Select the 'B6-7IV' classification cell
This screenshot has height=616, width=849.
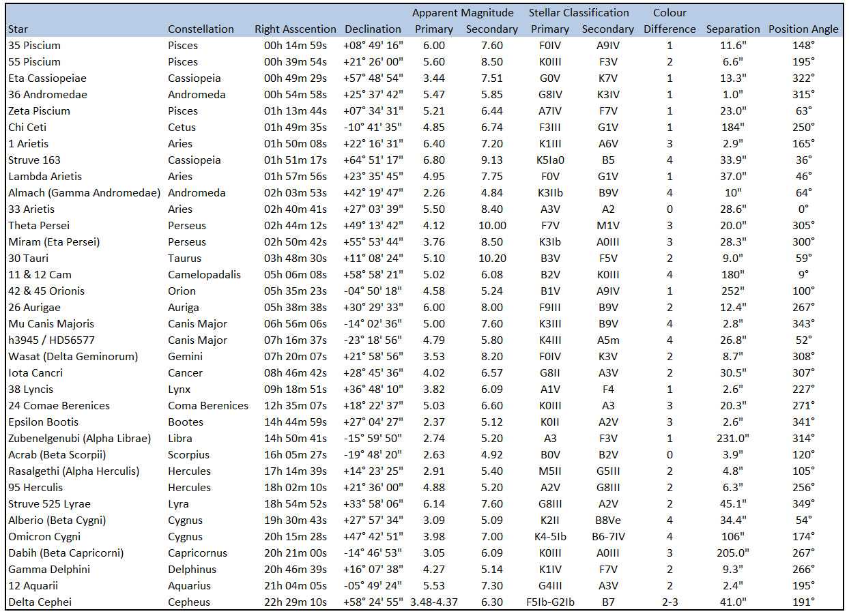(x=608, y=537)
